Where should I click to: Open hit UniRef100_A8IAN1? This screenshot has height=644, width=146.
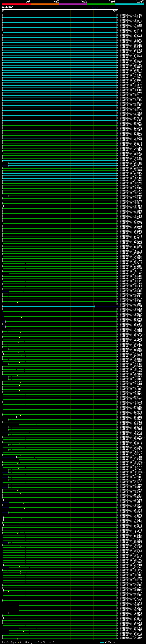pos(131,15)
